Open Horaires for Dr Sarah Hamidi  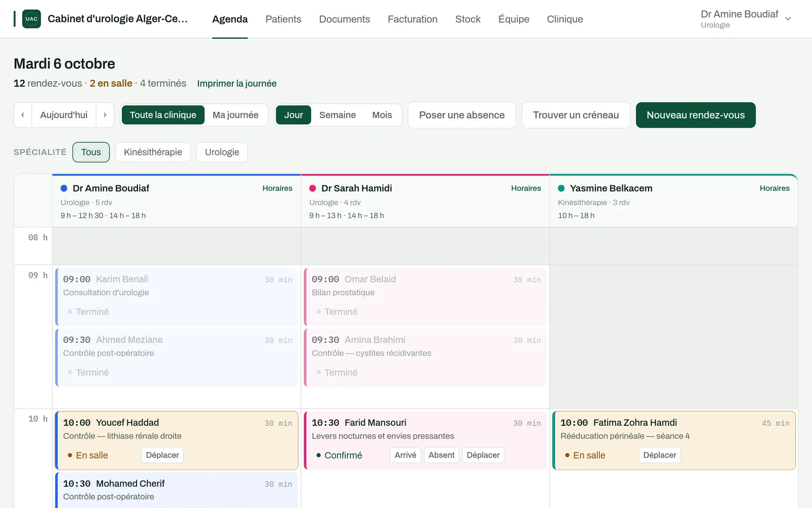(x=526, y=188)
